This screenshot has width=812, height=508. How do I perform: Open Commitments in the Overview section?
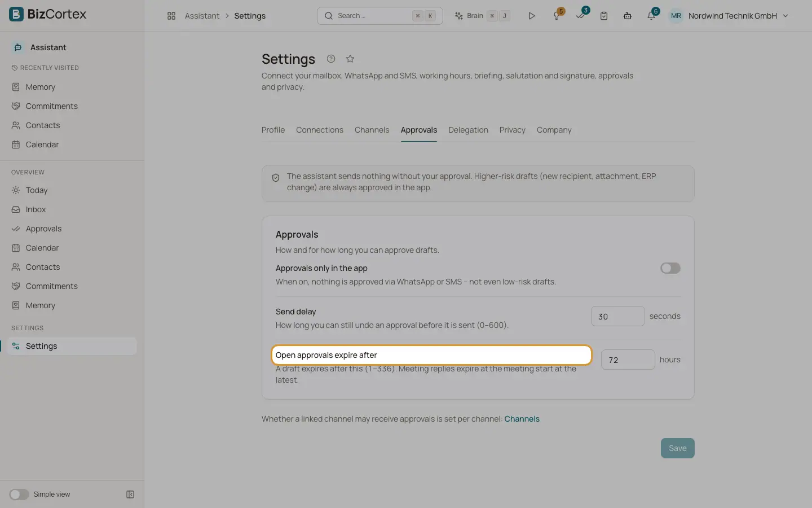pyautogui.click(x=72, y=286)
